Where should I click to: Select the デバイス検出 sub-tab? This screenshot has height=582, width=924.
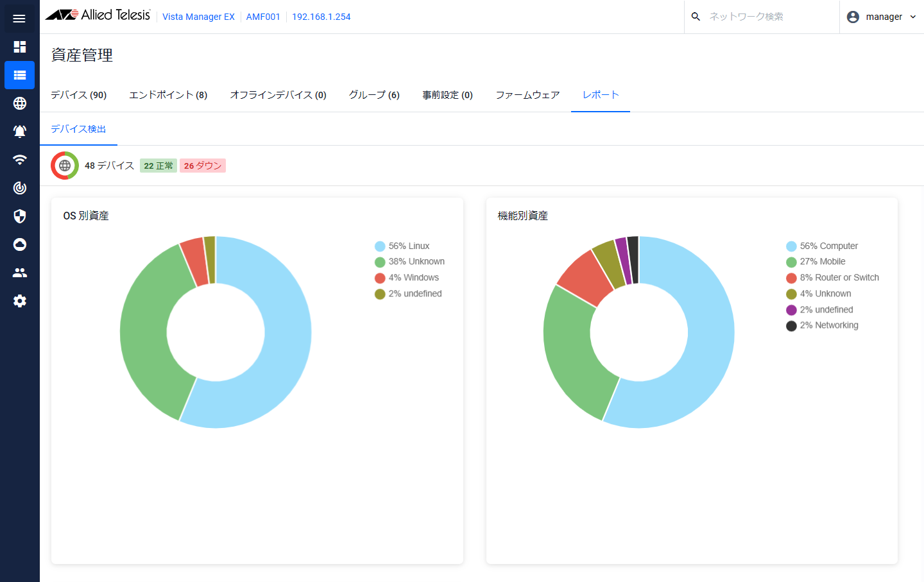point(78,129)
